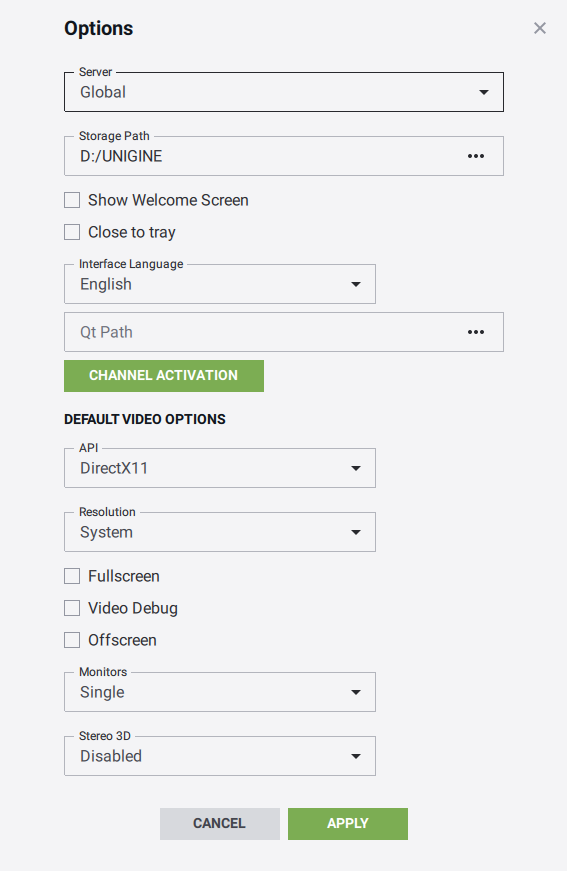Click the API dropdown arrow icon
The image size is (567, 871).
click(x=356, y=468)
